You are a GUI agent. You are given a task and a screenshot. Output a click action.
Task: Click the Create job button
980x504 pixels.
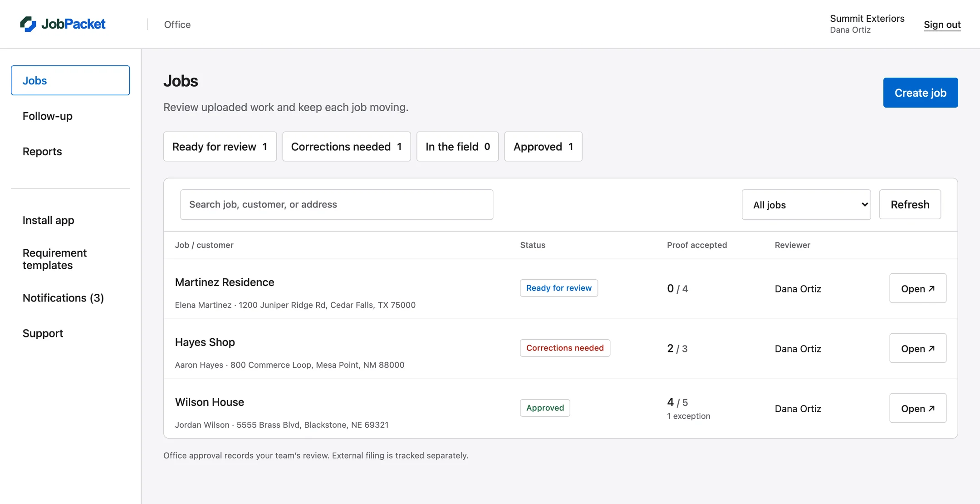(921, 93)
